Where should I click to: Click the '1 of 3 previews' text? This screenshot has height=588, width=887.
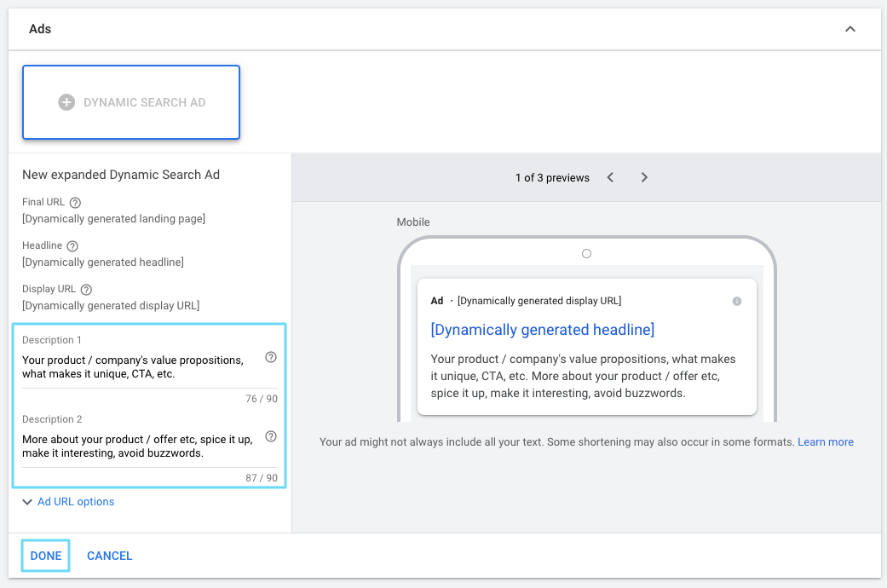click(x=552, y=178)
